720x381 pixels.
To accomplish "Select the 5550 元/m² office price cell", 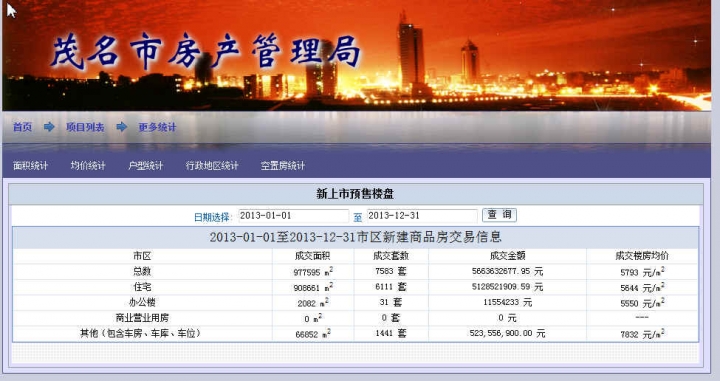I will pos(642,303).
